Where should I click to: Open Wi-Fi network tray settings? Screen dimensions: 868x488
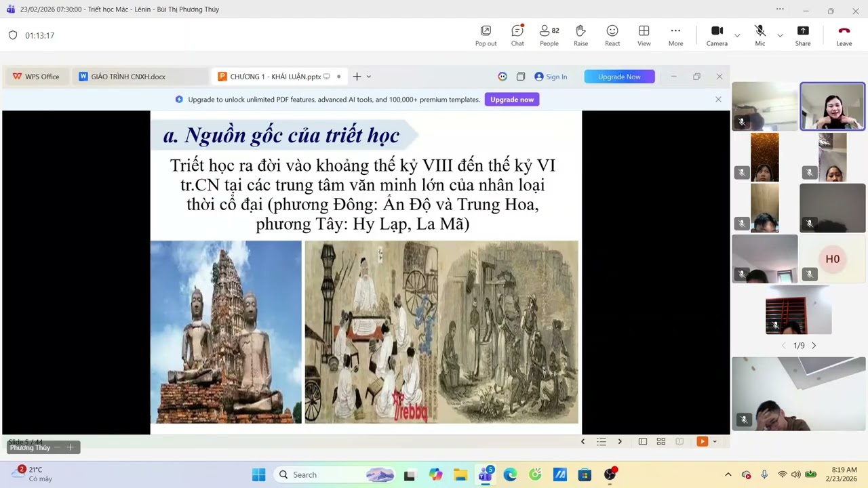point(783,474)
